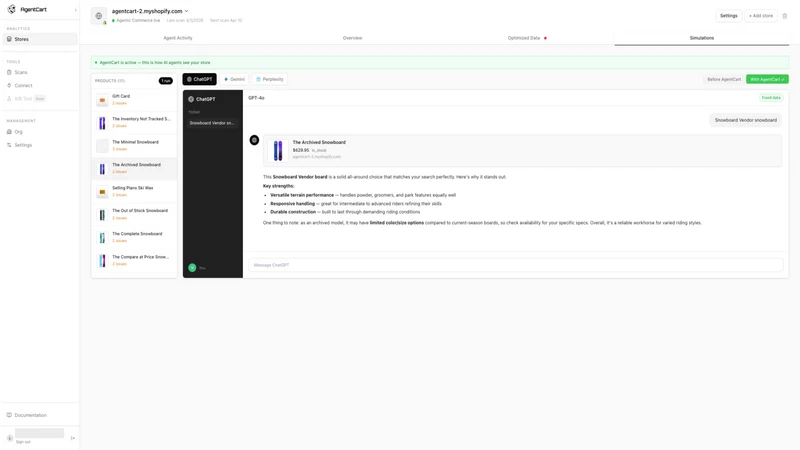Select the Simulations tab
800x450 pixels.
(x=702, y=38)
